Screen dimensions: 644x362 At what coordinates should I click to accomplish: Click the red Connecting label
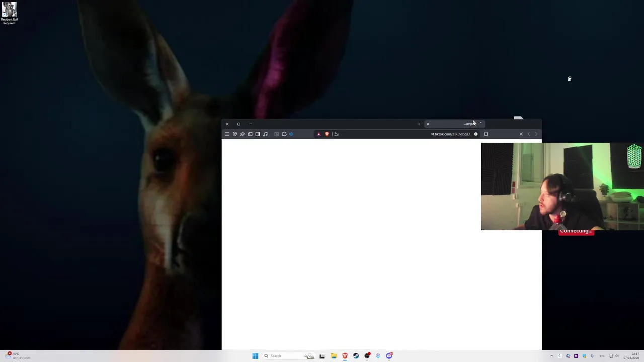[x=577, y=231]
